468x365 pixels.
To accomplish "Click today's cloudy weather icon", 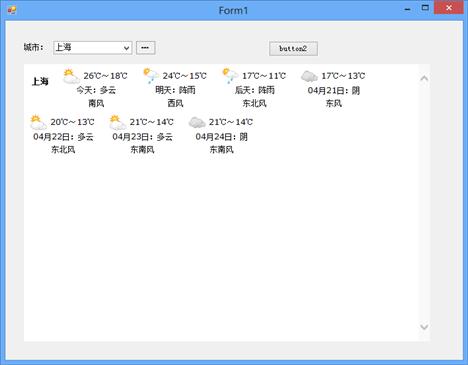I will click(71, 76).
